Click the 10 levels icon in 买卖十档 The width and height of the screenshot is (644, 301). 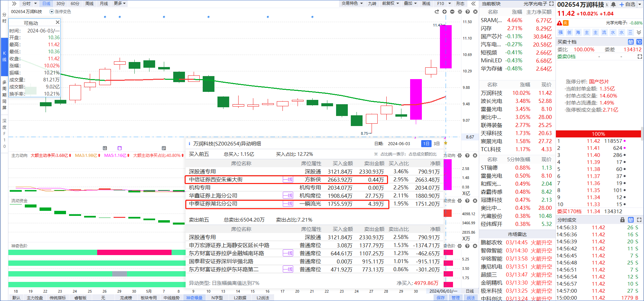[x=639, y=42]
